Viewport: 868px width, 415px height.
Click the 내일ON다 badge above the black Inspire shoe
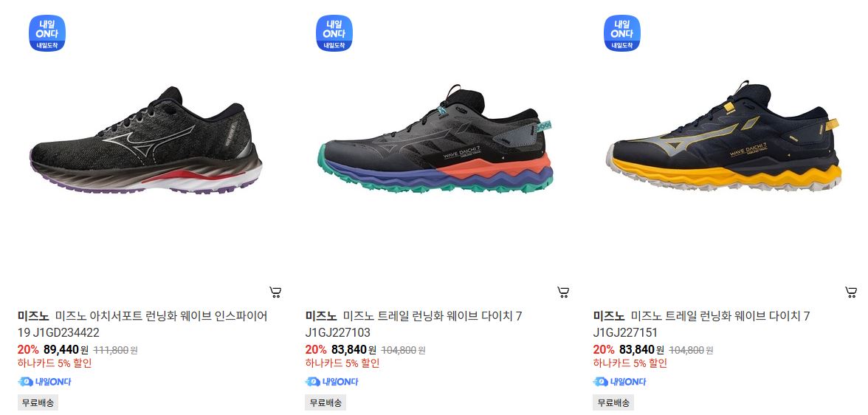47,33
